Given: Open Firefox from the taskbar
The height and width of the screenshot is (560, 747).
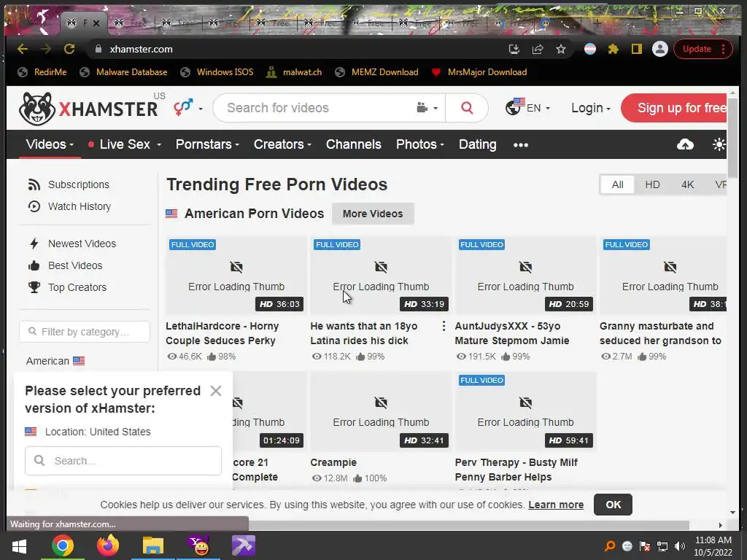Looking at the screenshot, I should [x=108, y=546].
